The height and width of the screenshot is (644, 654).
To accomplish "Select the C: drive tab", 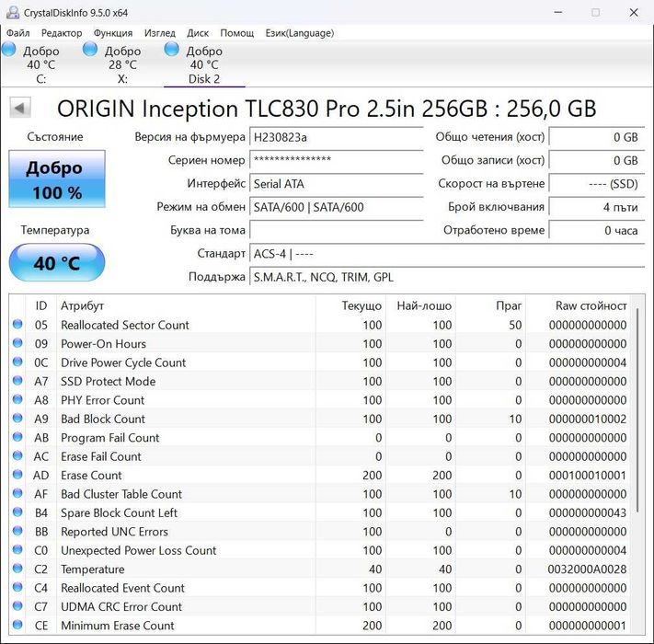I will 40,64.
